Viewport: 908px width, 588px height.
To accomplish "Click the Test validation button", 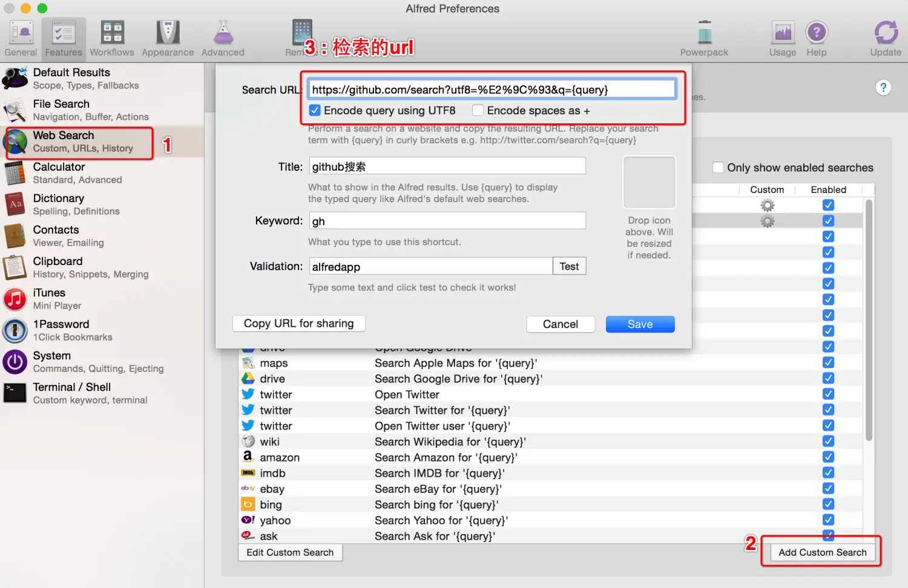I will click(569, 266).
